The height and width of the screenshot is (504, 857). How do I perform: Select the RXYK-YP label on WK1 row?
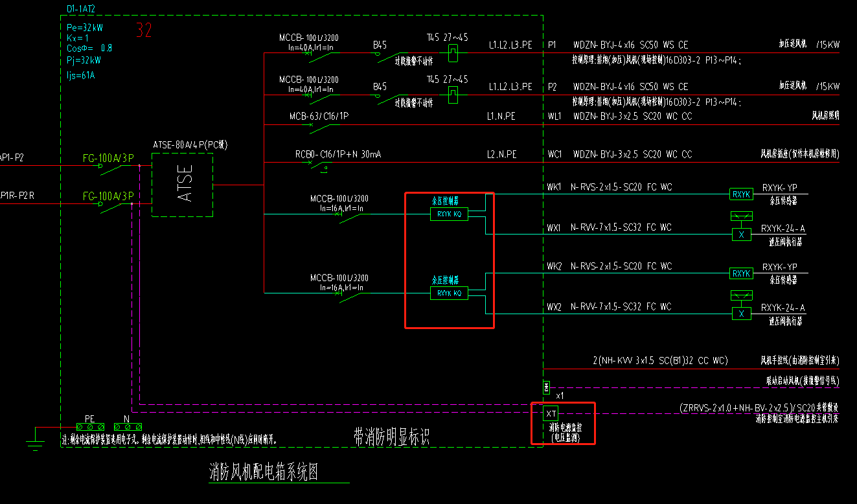tap(779, 188)
